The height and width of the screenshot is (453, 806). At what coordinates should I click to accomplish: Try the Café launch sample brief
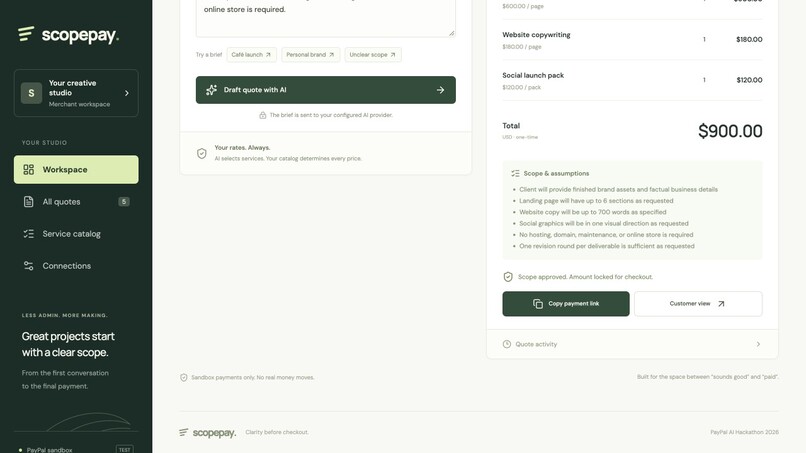click(251, 55)
